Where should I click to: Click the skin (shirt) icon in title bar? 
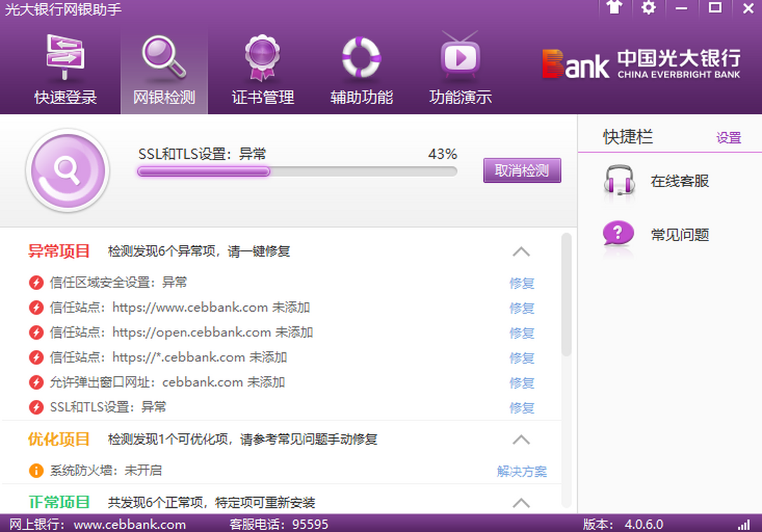(614, 8)
